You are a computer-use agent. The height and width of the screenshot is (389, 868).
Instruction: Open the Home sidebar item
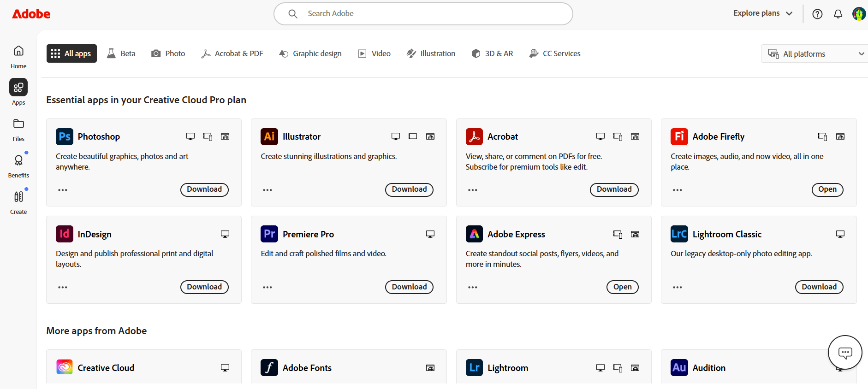[x=18, y=57]
